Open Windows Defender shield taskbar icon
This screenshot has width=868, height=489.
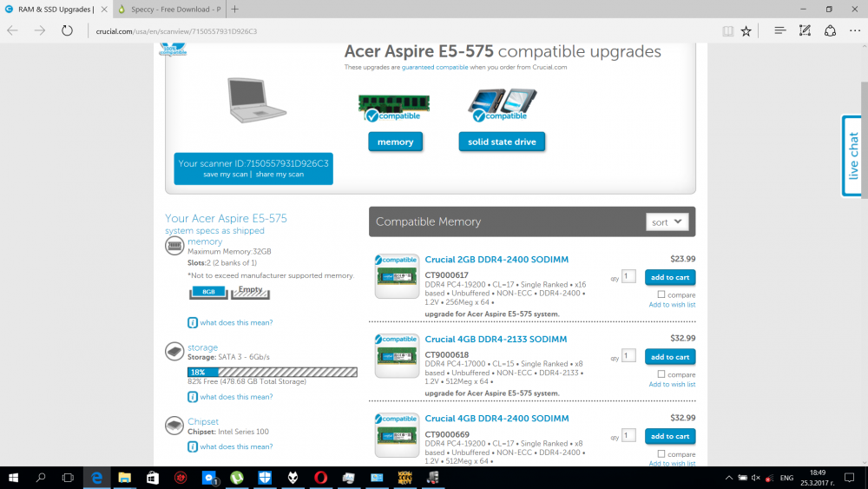[x=265, y=478]
